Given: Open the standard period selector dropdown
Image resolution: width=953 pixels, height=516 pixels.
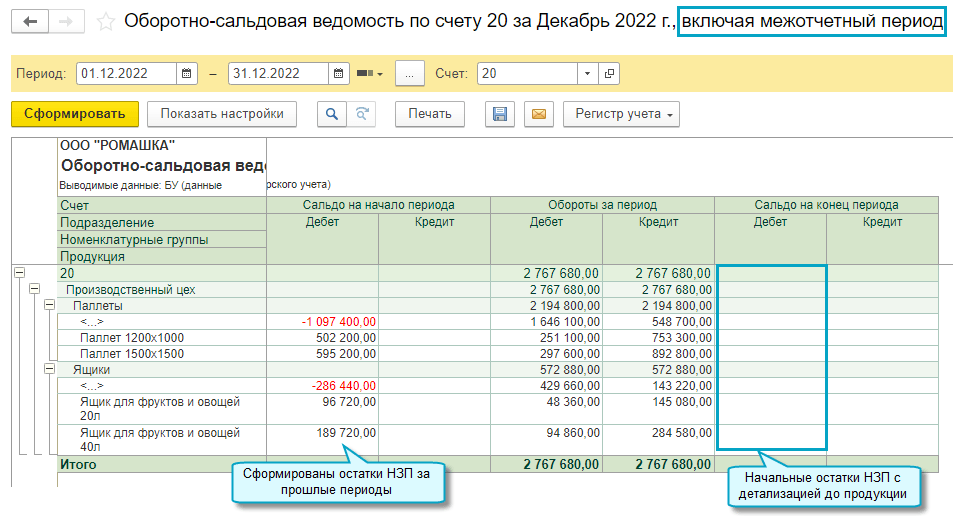Looking at the screenshot, I should pos(370,74).
